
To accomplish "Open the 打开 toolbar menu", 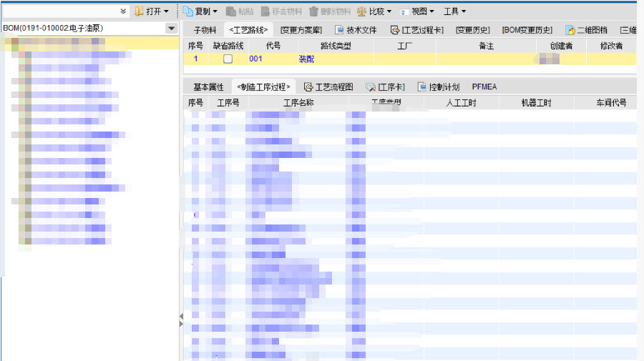I will tap(152, 11).
